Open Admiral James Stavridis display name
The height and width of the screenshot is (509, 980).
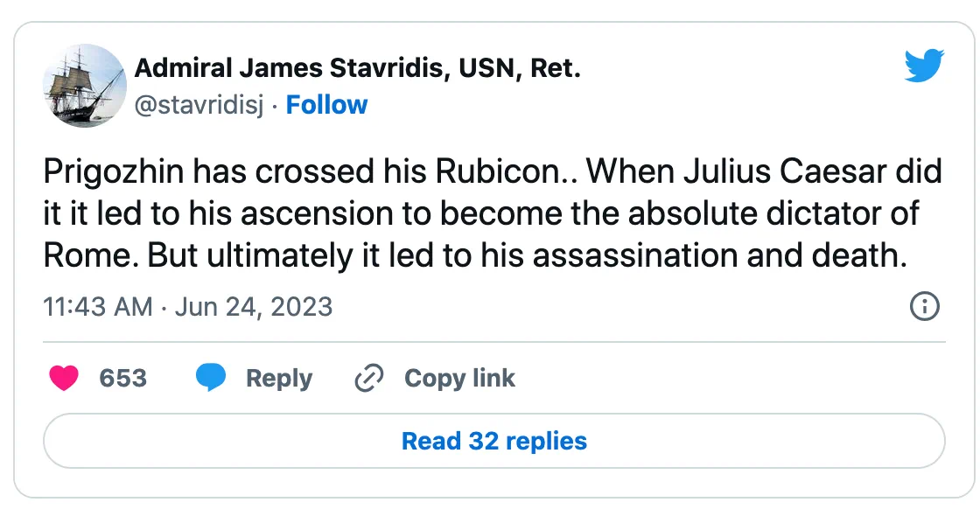click(x=357, y=68)
